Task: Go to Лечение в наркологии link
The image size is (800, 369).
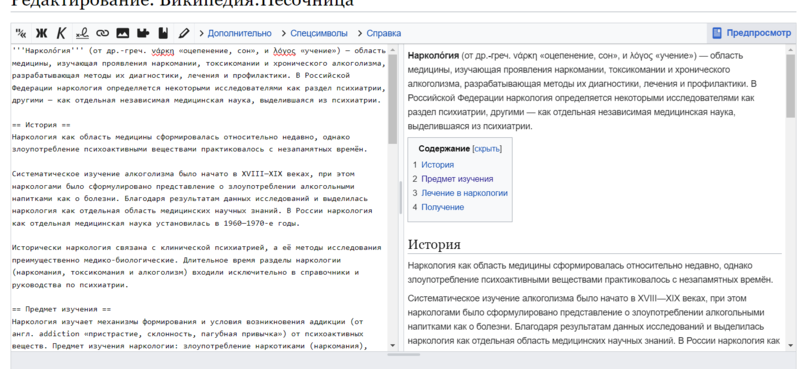Action: pyautogui.click(x=464, y=193)
